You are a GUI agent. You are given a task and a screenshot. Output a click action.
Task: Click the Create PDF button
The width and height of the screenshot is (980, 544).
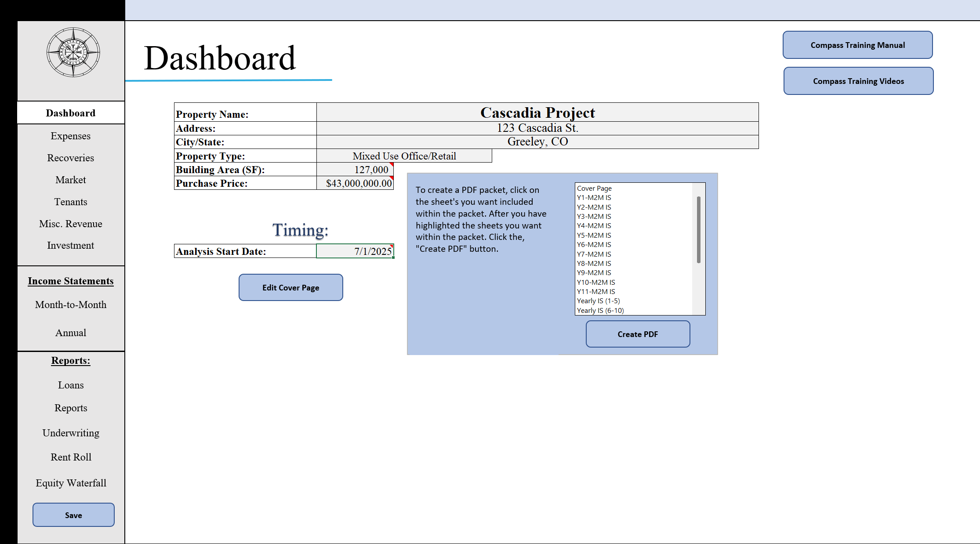[637, 334]
